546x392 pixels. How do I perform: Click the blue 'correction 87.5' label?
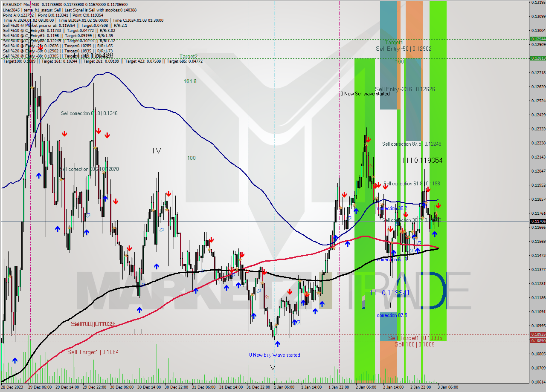pos(392,315)
